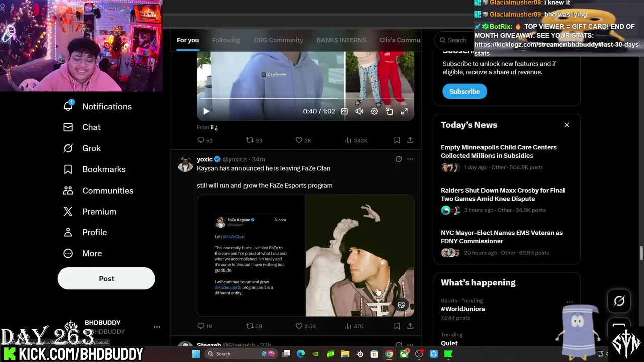This screenshot has height=362, width=644.
Task: Repost the video post with 53 reposts
Action: click(254, 140)
